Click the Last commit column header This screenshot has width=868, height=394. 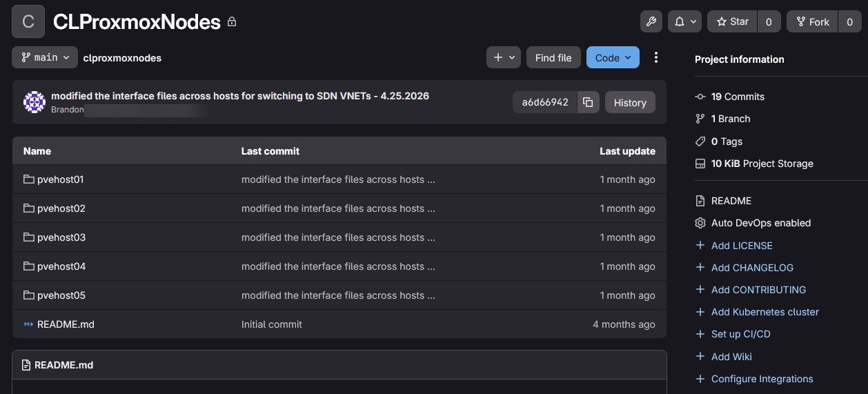coord(270,151)
